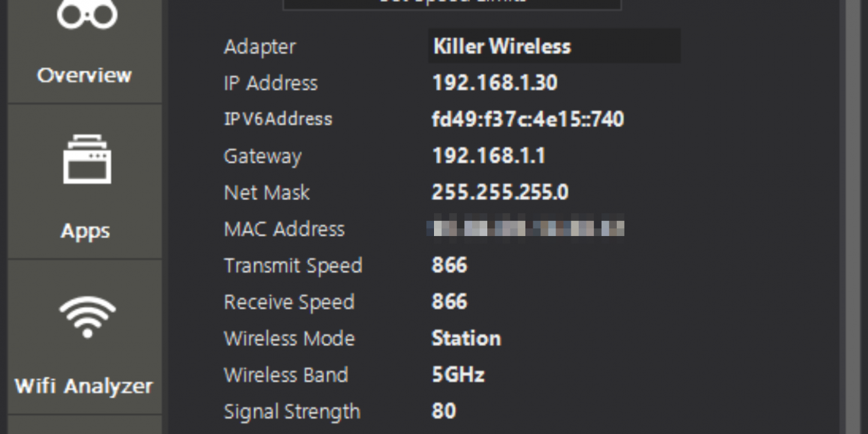This screenshot has width=868, height=434.
Task: Click the Set Speed Limits button
Action: click(452, 3)
